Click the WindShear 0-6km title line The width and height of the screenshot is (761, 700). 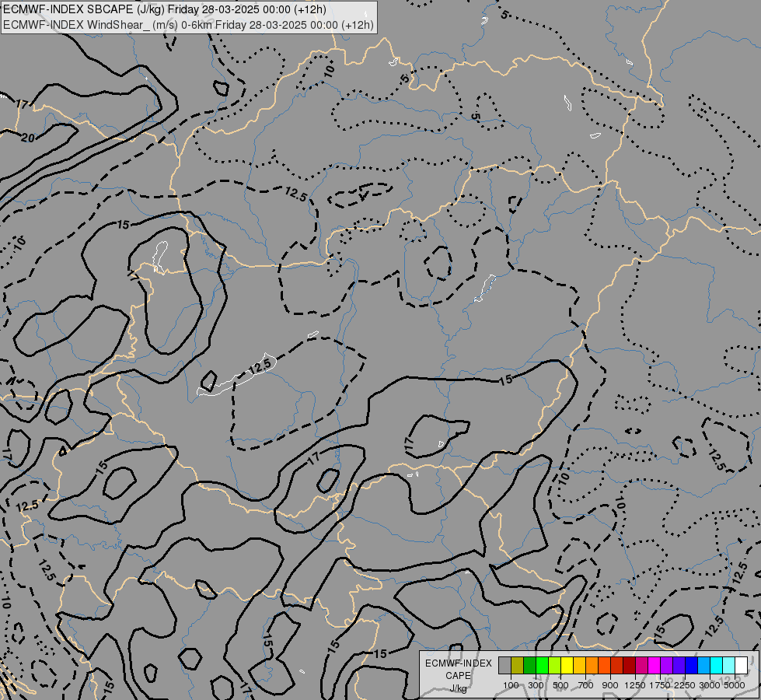click(x=188, y=25)
